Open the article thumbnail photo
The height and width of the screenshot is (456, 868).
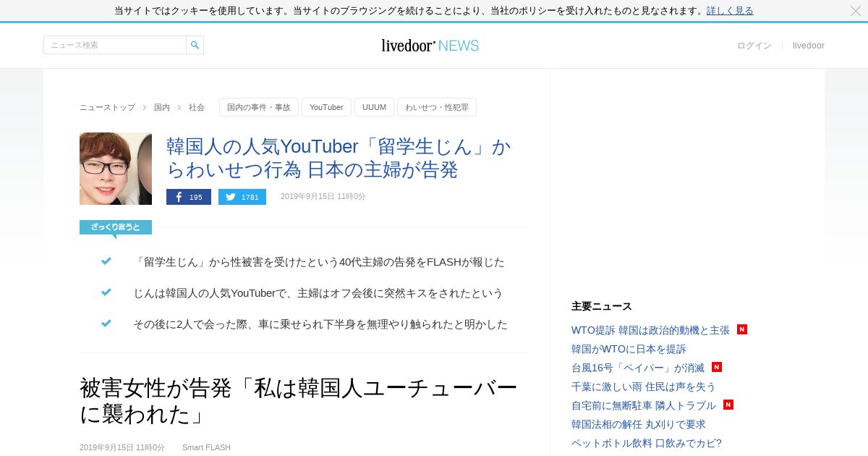116,169
